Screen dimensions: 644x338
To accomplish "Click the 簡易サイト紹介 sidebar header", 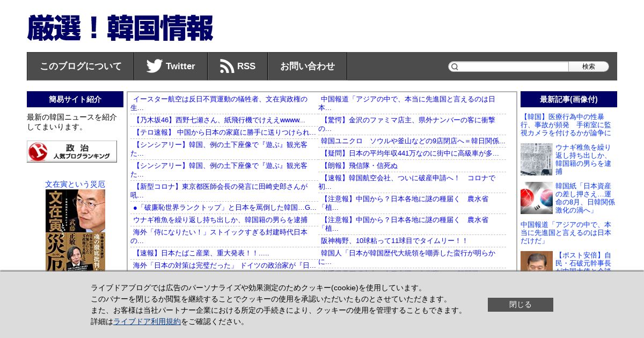I will point(75,99).
